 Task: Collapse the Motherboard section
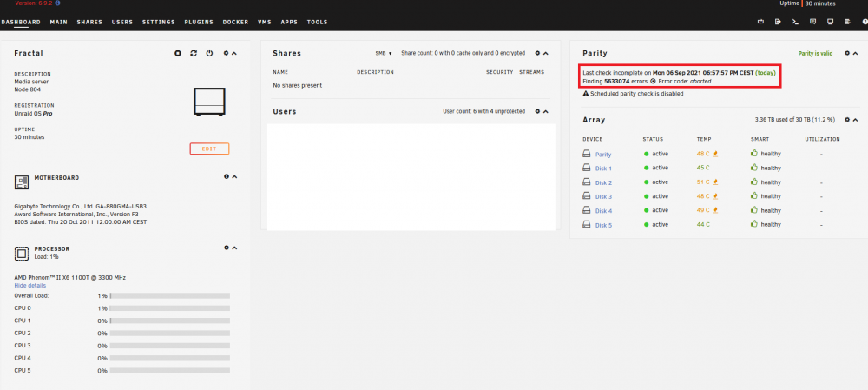pos(234,176)
